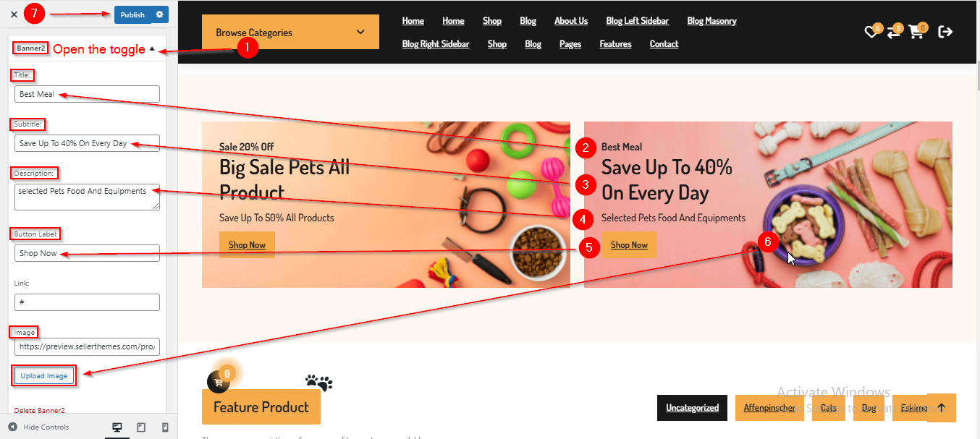Collapse the Banner2 toggle arrow

152,49
